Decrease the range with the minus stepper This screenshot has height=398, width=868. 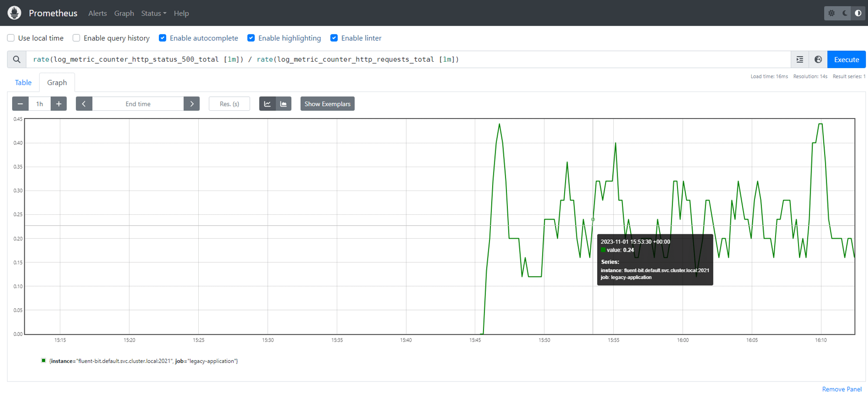click(20, 103)
